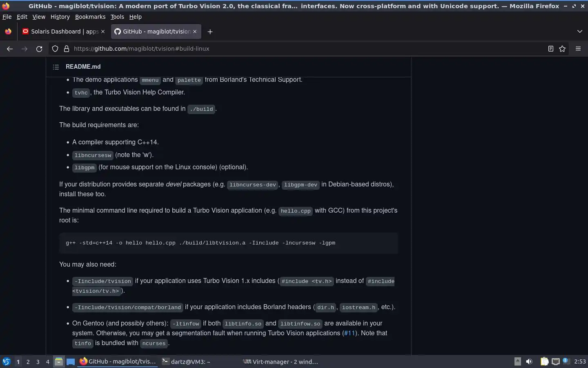This screenshot has height=368, width=588.
Task: Expand the list all tabs chevron
Action: tap(580, 31)
